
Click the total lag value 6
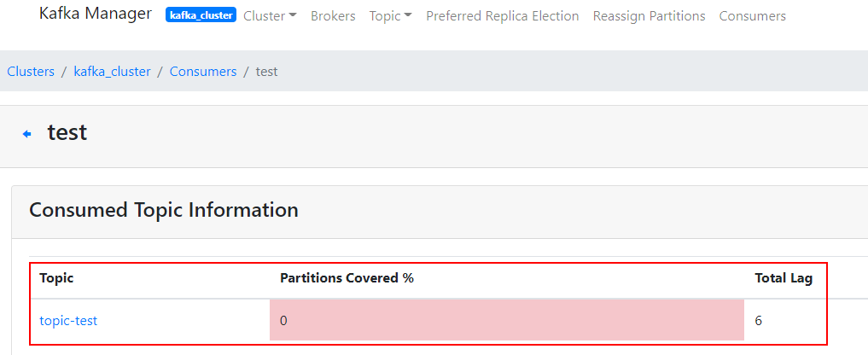click(759, 321)
